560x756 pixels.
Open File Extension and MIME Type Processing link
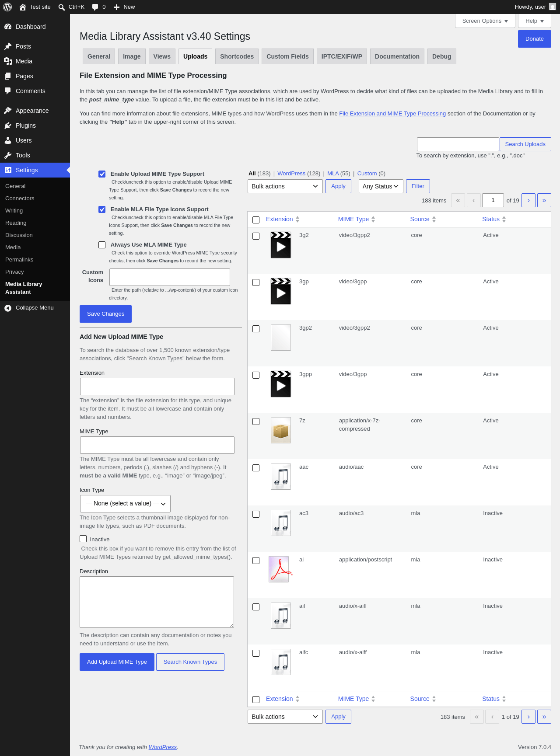(392, 114)
